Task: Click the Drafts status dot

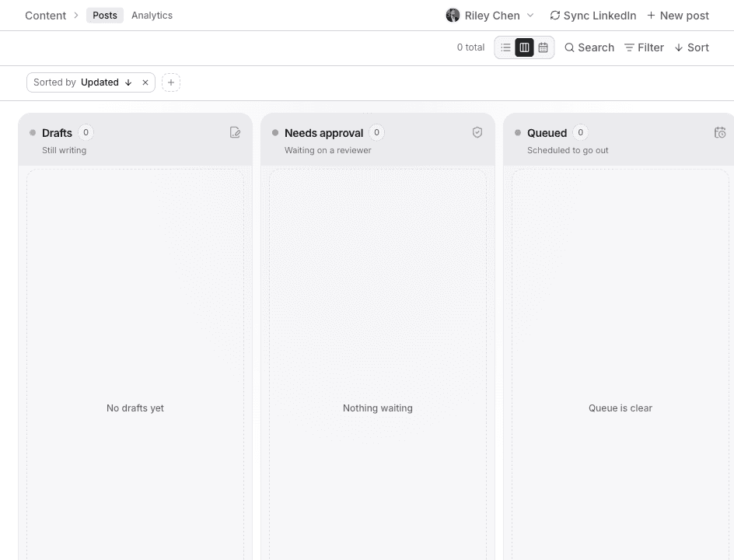Action: [33, 132]
